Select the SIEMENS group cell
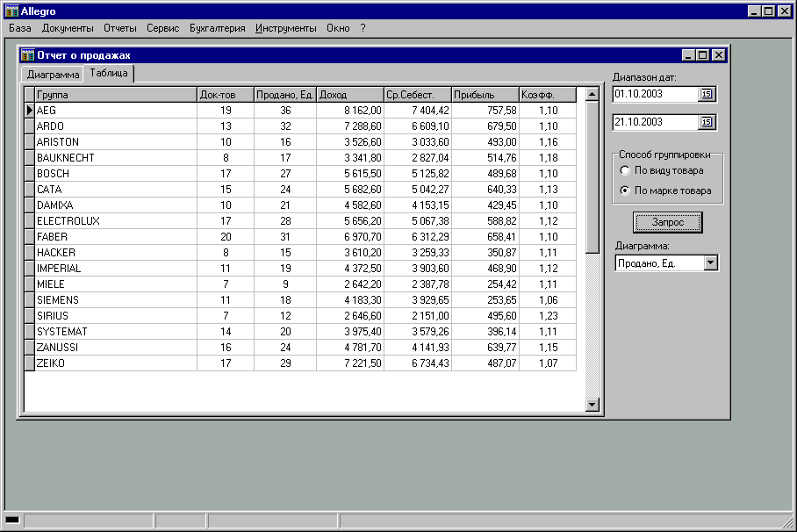The width and height of the screenshot is (797, 532). (x=115, y=299)
